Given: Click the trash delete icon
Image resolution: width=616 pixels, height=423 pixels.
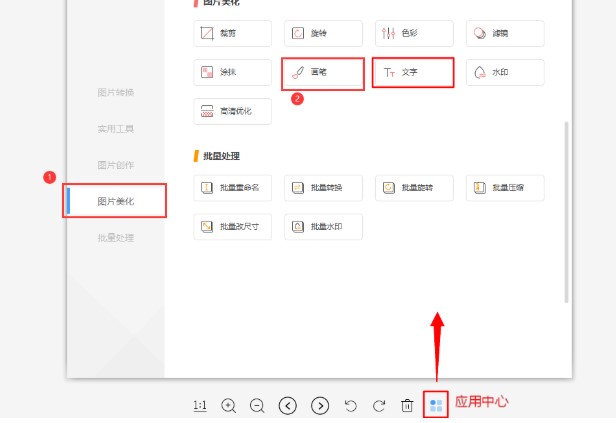Looking at the screenshot, I should point(407,405).
